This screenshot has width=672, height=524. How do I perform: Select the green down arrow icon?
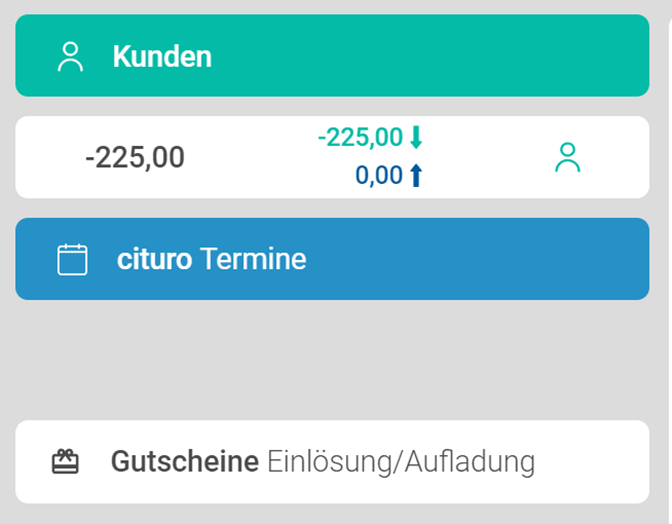416,137
